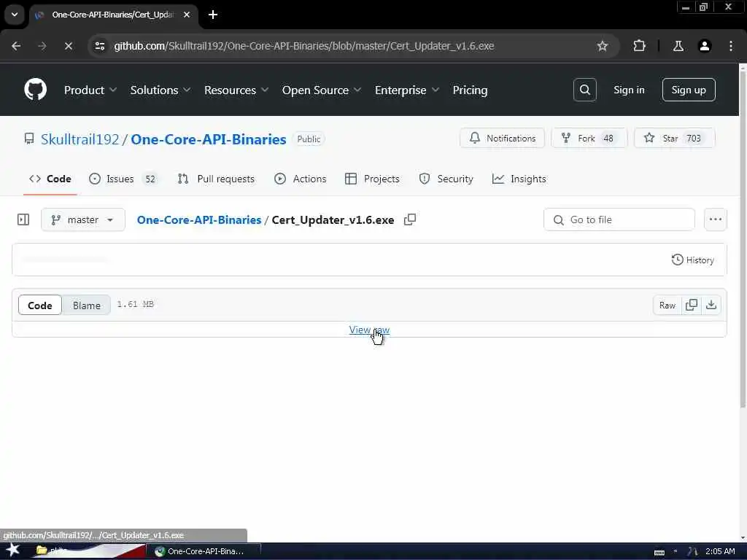747x560 pixels.
Task: Switch to Blame view
Action: click(86, 306)
